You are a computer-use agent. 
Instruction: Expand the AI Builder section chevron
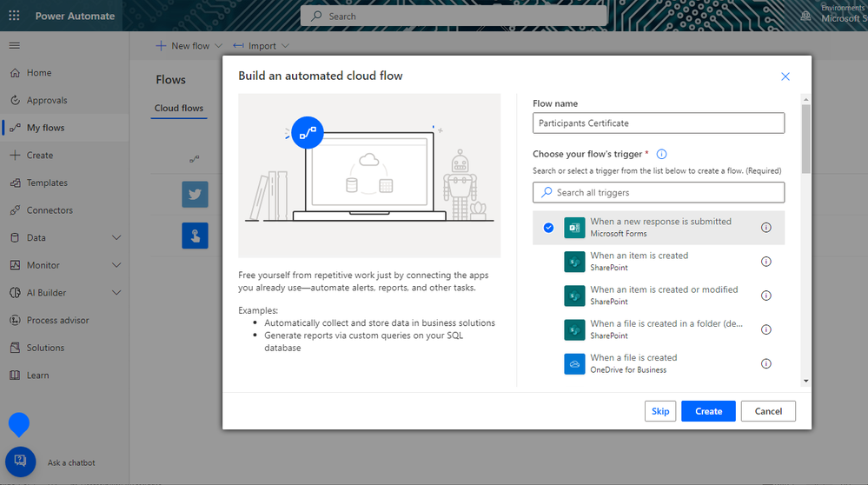point(116,292)
